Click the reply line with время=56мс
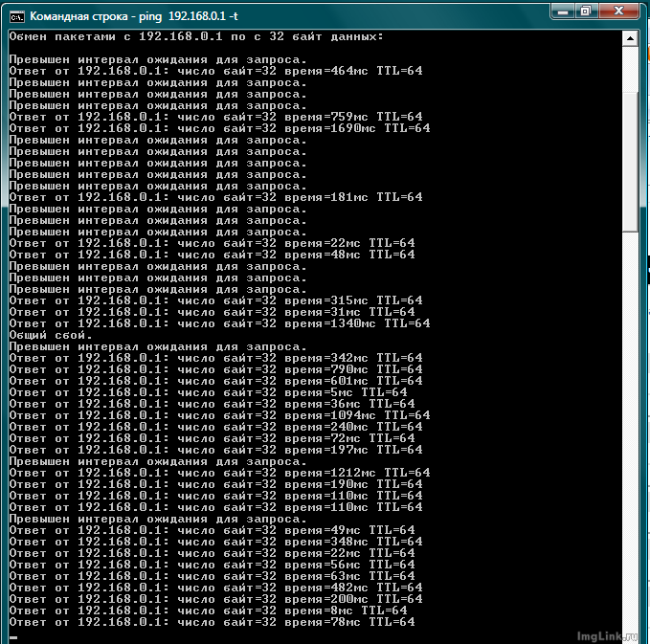The image size is (650, 644). point(213,565)
